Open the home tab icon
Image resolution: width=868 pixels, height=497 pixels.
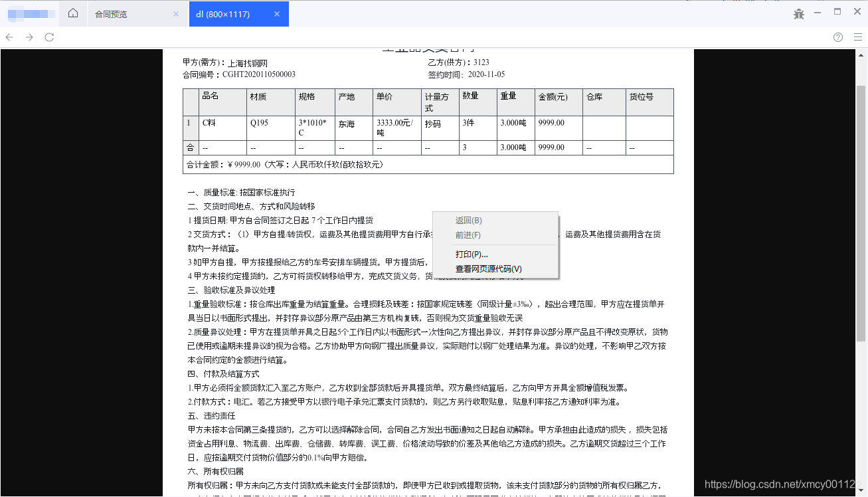(73, 13)
